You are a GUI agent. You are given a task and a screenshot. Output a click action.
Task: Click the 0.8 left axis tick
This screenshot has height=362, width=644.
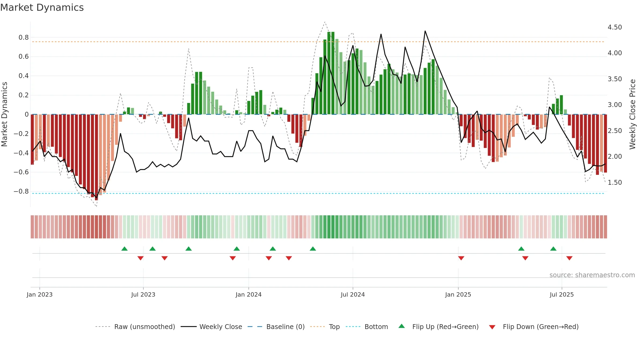click(24, 38)
